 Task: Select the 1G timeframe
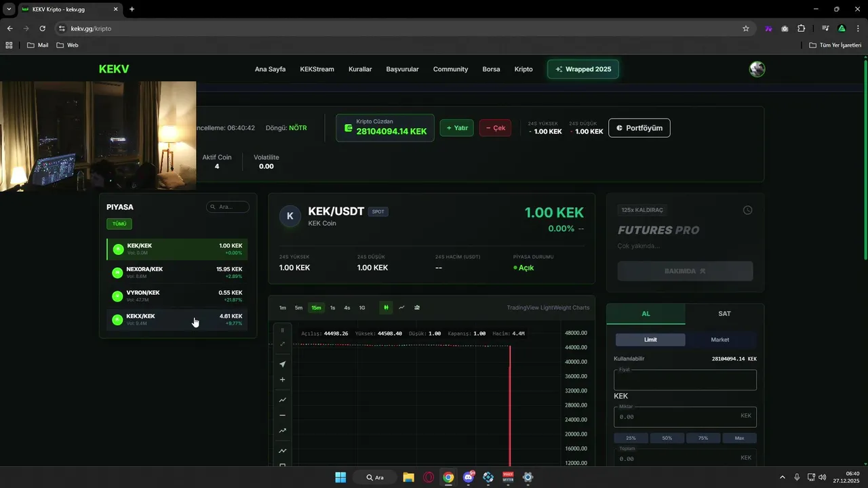(362, 308)
